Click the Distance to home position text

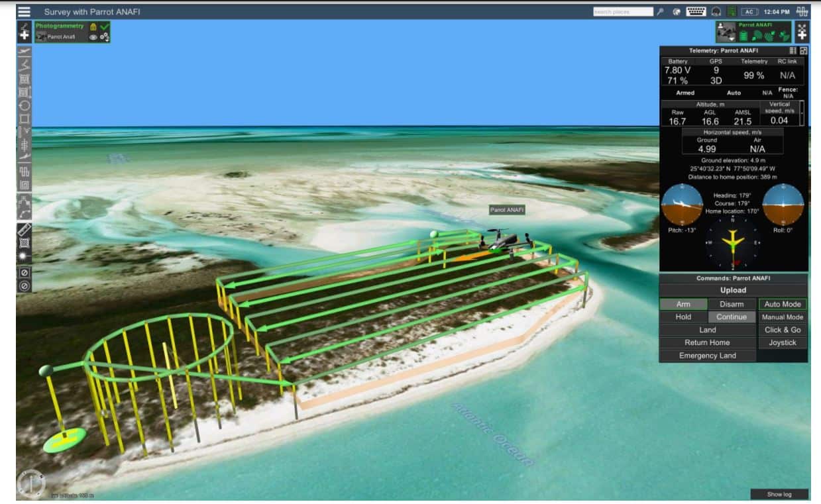pyautogui.click(x=733, y=177)
